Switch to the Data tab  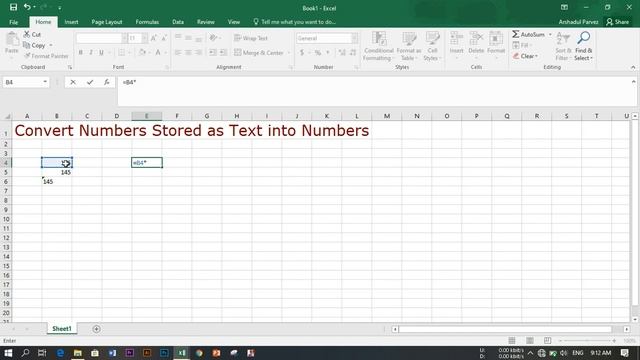(178, 22)
